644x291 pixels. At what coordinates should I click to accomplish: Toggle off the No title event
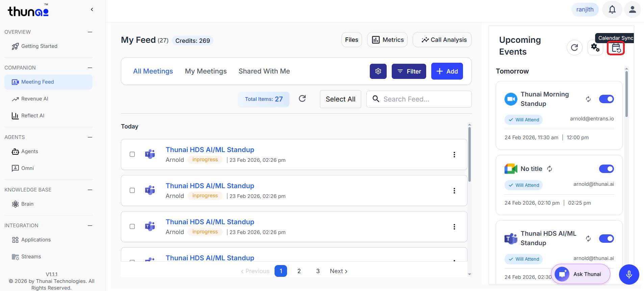(x=607, y=169)
